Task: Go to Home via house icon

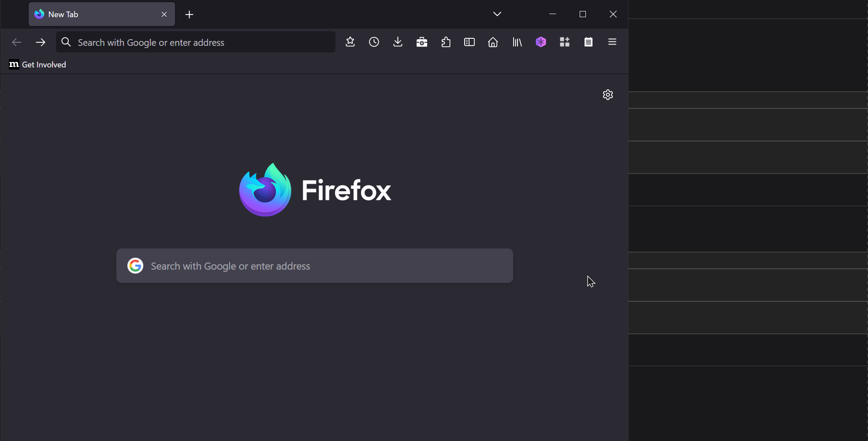Action: 493,42
